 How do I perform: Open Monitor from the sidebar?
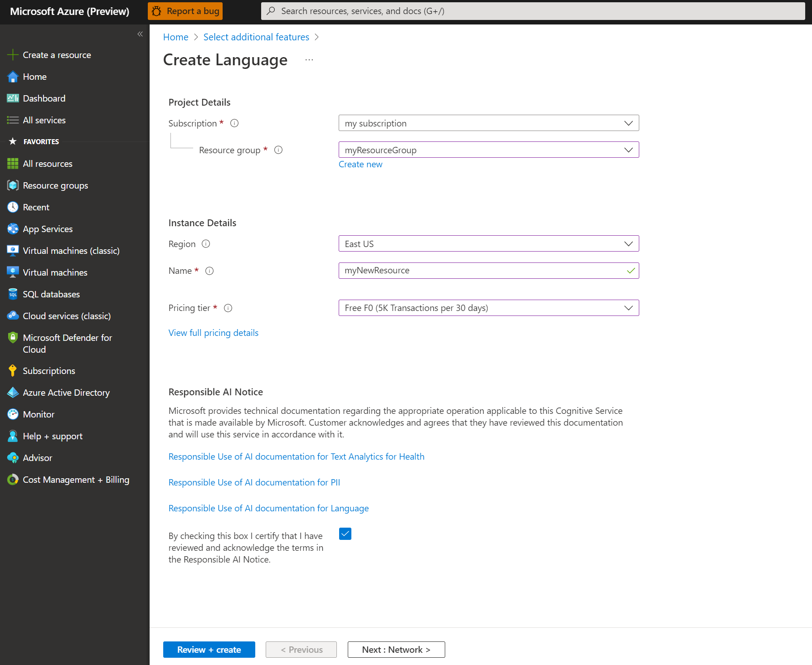click(39, 414)
